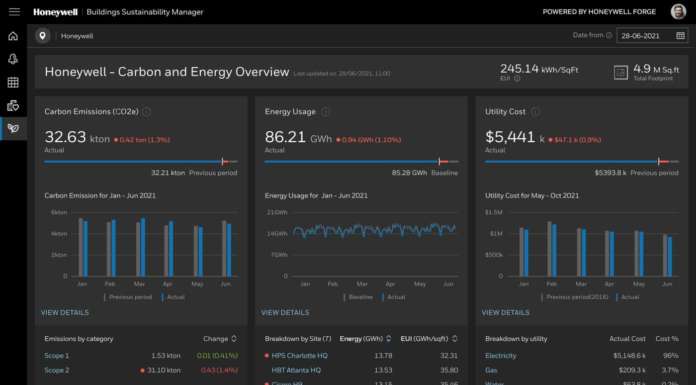Open the user profile avatar

[678, 12]
